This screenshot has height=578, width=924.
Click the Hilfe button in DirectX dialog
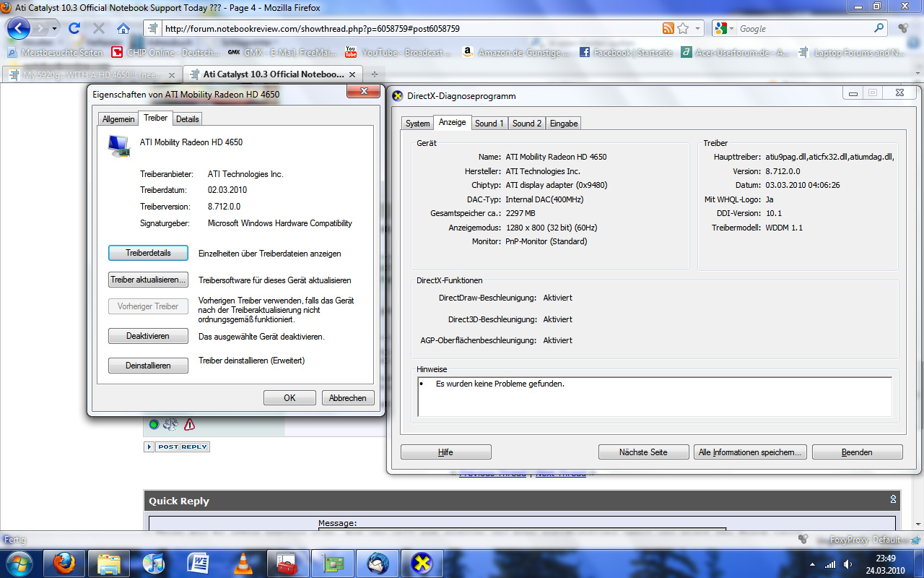(x=446, y=452)
